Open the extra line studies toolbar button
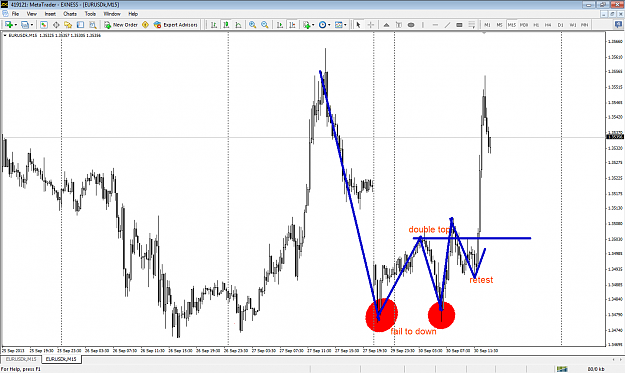 [472, 25]
